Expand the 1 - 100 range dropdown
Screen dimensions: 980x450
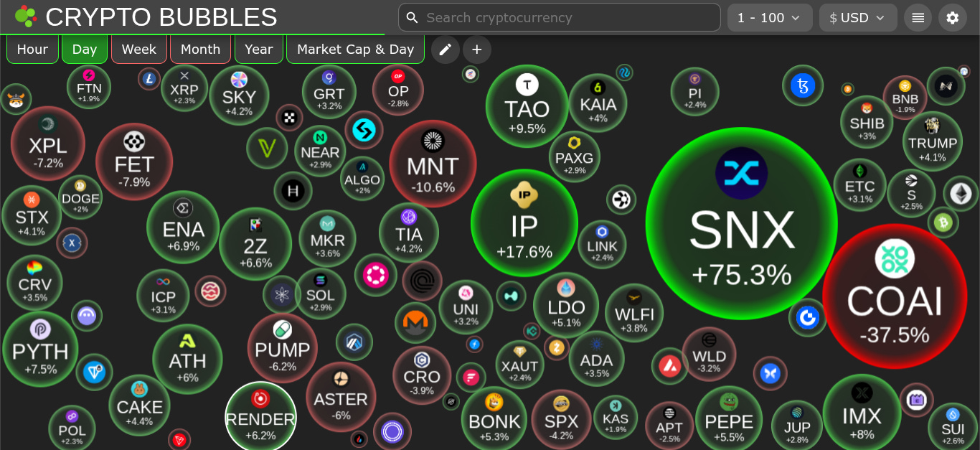pyautogui.click(x=770, y=18)
